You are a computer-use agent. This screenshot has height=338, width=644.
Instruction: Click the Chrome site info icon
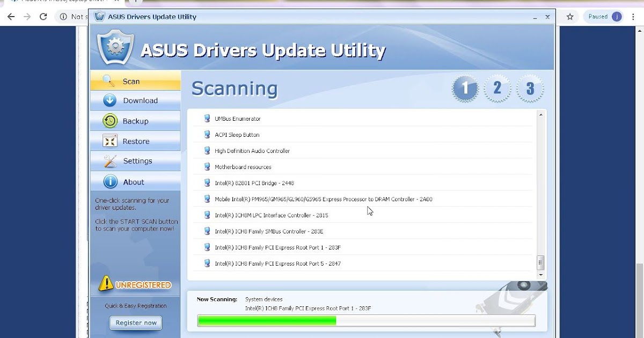click(x=63, y=17)
